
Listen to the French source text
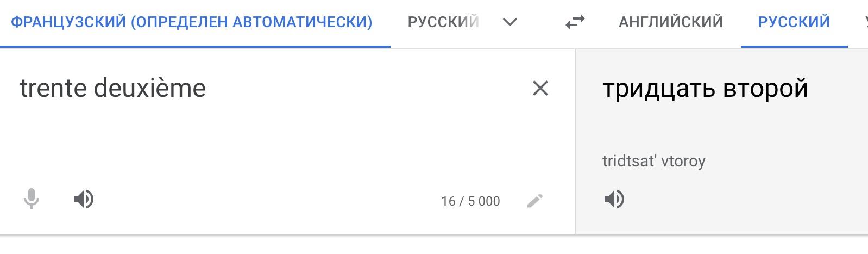coord(84,200)
